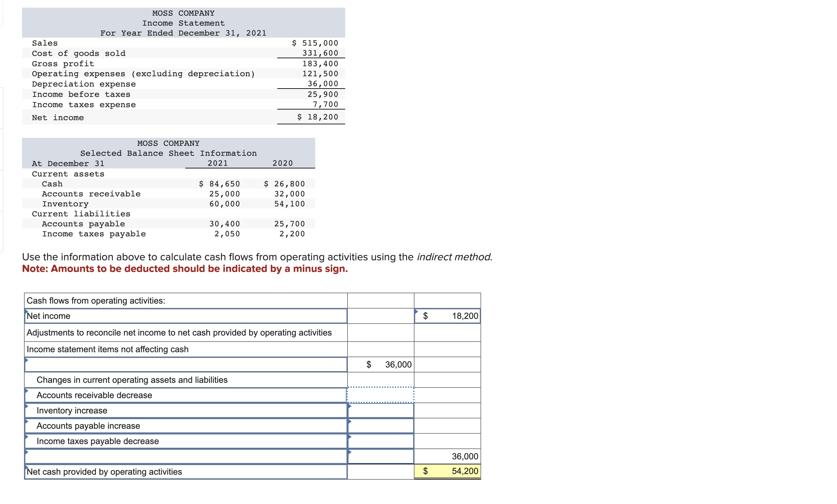Open the Accounts payable increase dropdown
Viewport: 837px width, 504px height.
pyautogui.click(x=186, y=425)
